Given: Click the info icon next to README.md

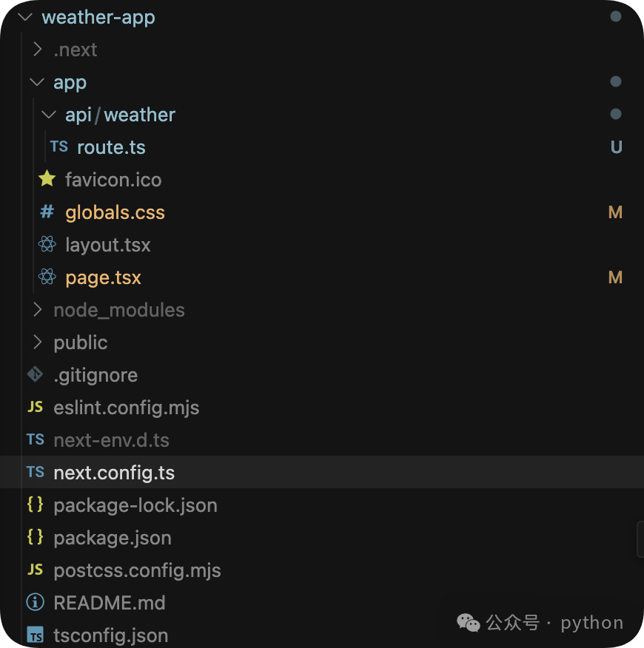Looking at the screenshot, I should 34,603.
